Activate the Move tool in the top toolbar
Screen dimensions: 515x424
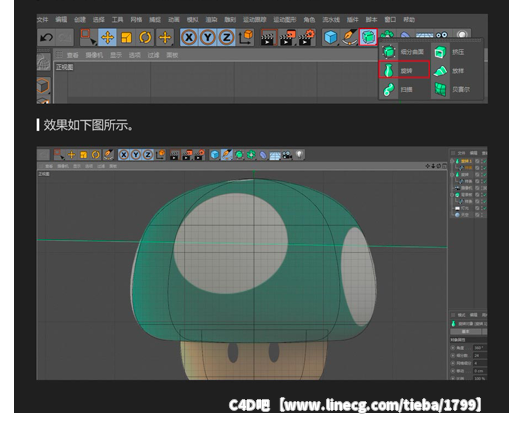[107, 37]
